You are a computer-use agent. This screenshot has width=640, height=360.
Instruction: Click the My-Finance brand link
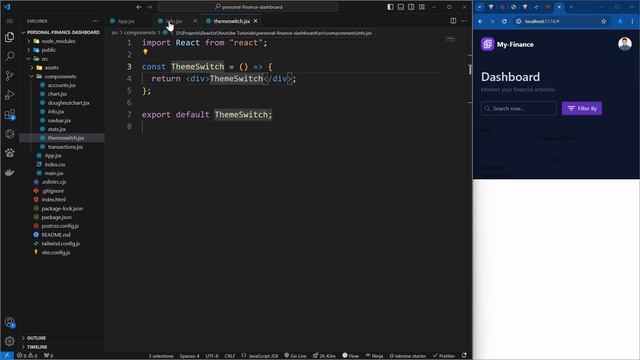tap(515, 44)
